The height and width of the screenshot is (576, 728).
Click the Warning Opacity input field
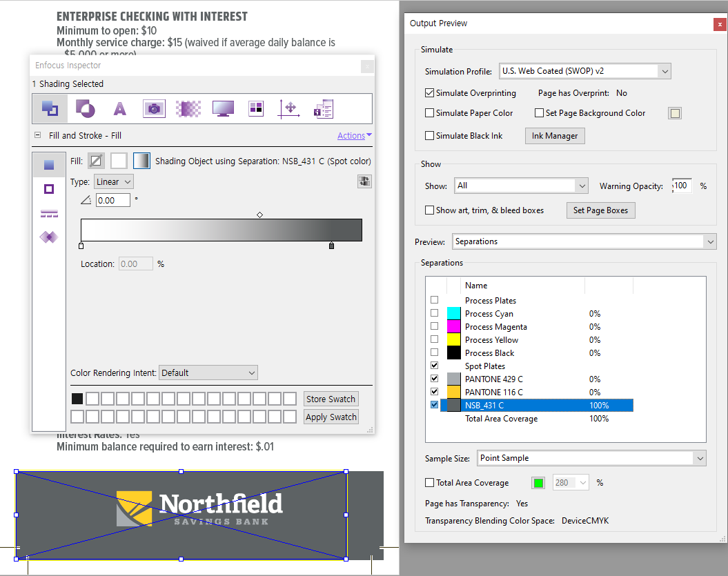click(682, 186)
